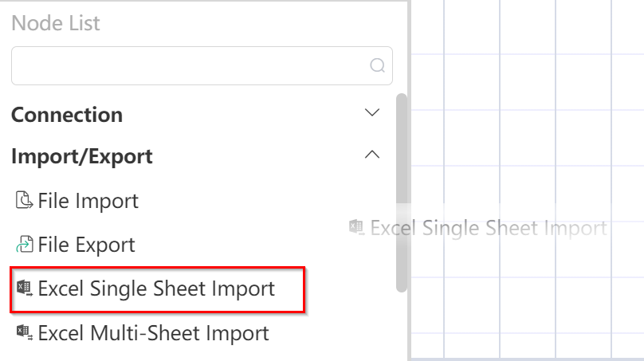Click the node list vertical scrollbar
Viewport: 644px width, 361px height.
(x=402, y=191)
